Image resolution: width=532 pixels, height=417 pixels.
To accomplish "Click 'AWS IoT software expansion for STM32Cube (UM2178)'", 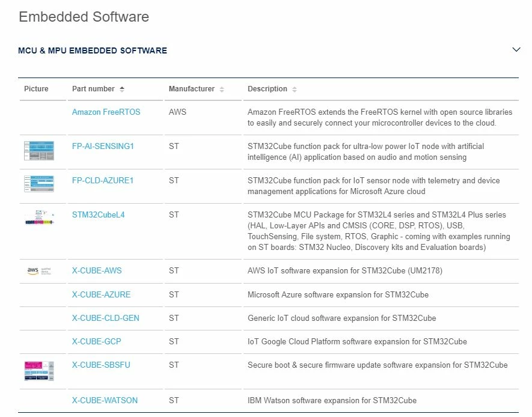I will (x=345, y=270).
